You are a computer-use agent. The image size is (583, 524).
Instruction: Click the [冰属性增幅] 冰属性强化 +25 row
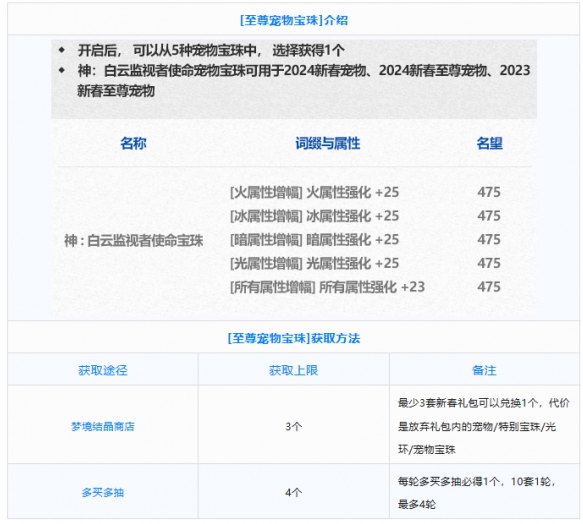click(314, 216)
